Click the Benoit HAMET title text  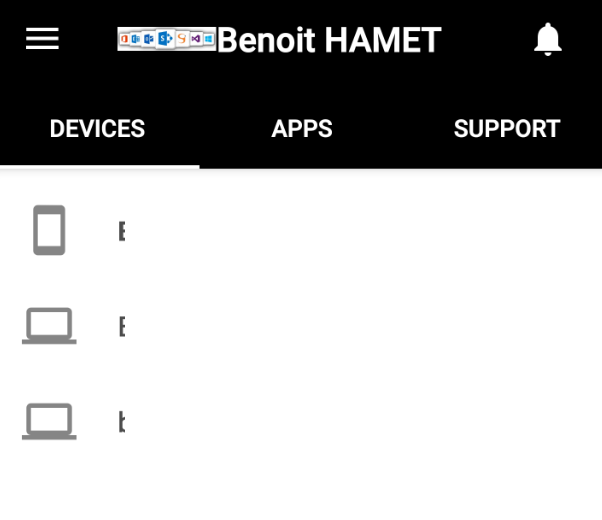[x=329, y=40]
